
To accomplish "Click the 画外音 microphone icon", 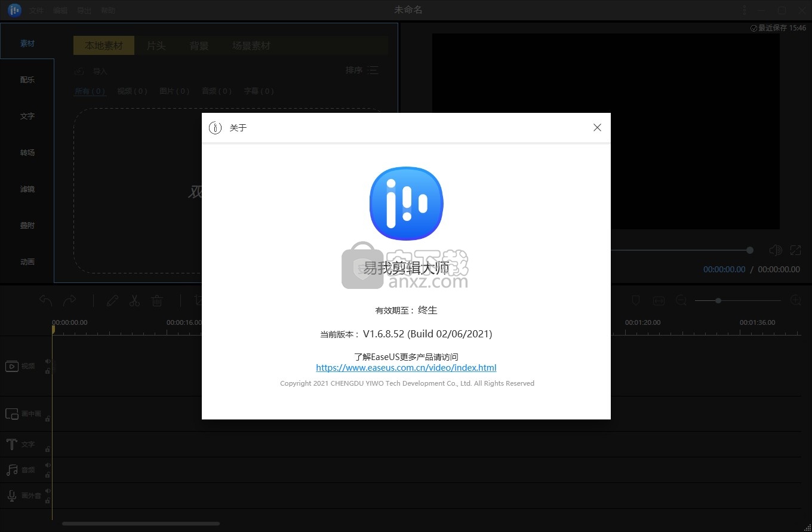I will tap(12, 496).
